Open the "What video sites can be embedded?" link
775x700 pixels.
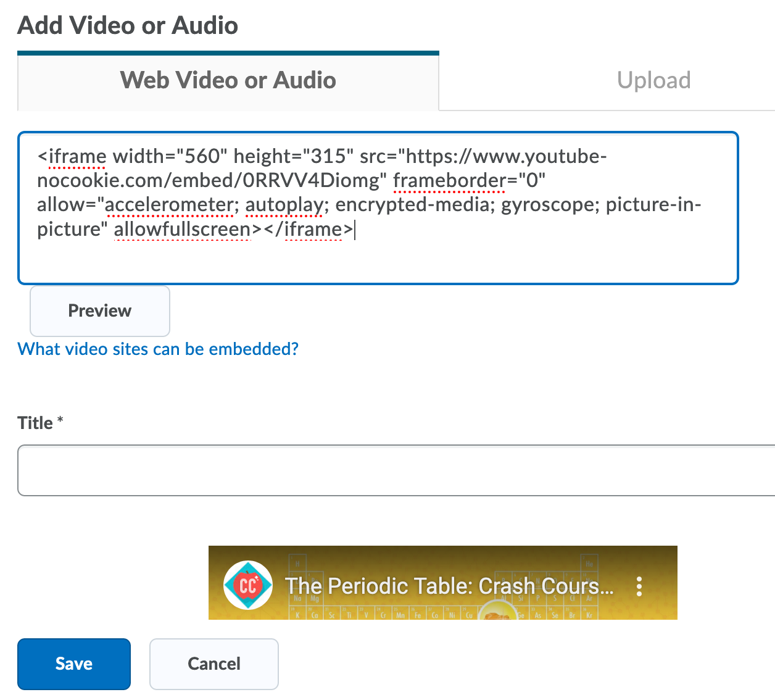[x=157, y=349]
